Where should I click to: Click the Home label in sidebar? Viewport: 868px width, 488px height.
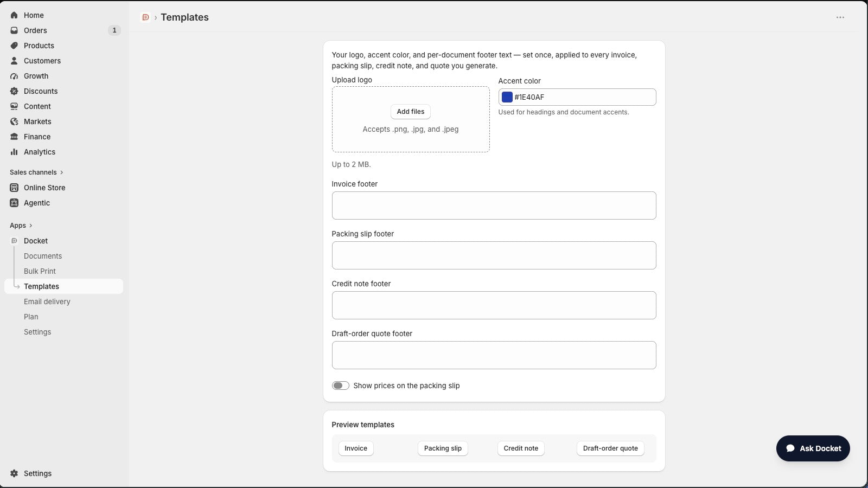(x=34, y=15)
